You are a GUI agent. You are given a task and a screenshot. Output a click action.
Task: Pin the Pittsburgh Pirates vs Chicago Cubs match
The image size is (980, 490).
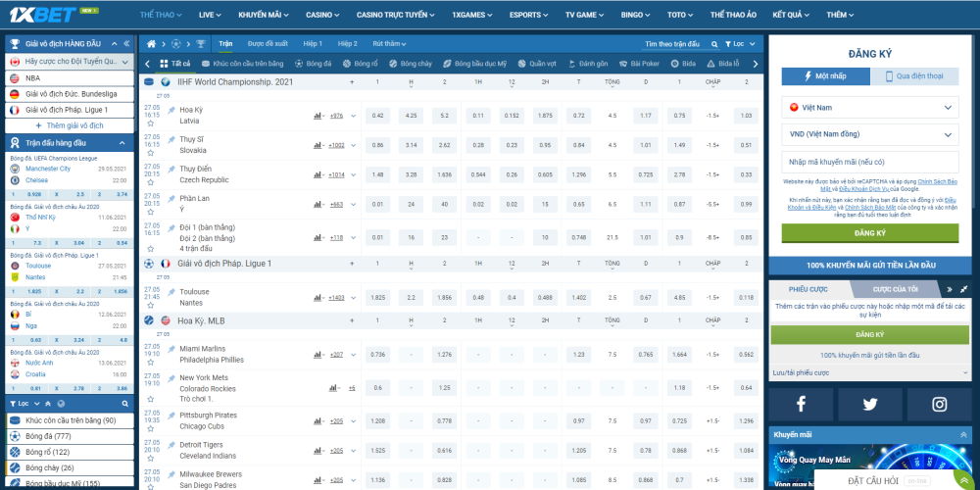point(171,416)
